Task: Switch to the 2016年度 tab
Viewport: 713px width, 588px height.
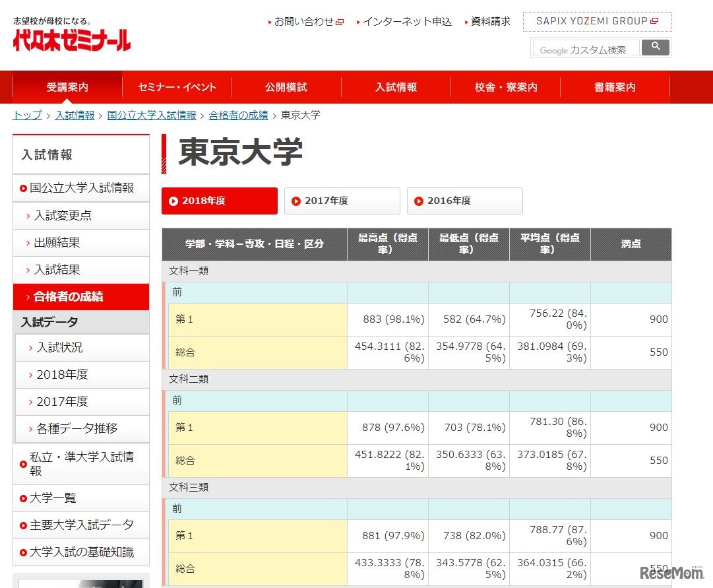Action: (x=464, y=201)
